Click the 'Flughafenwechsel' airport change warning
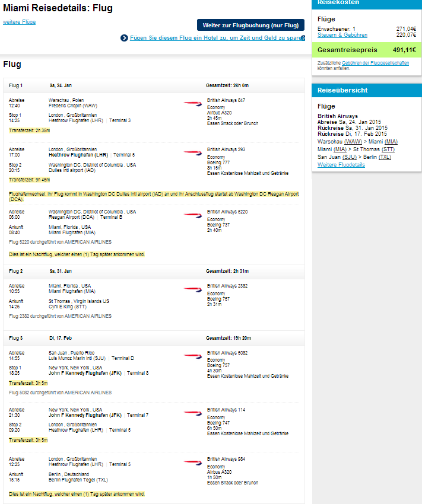This screenshot has width=422, height=504. (x=154, y=196)
